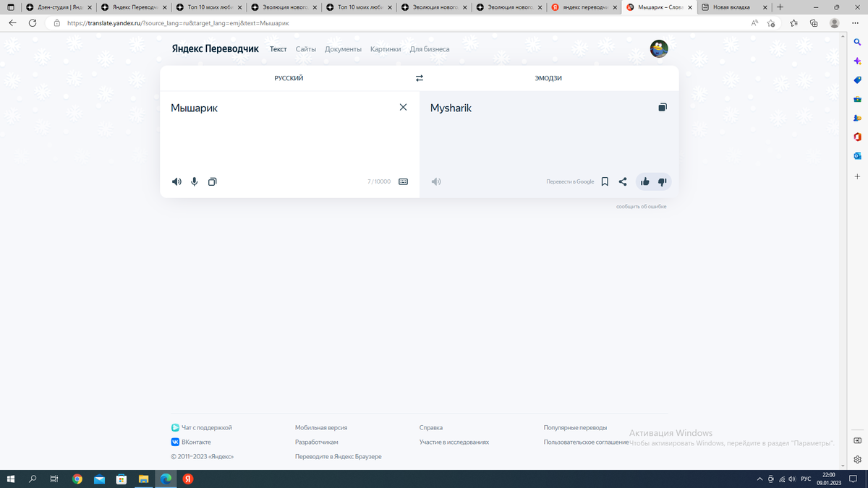Swap source and target languages arrows
Screen dimensions: 868x488
click(419, 78)
